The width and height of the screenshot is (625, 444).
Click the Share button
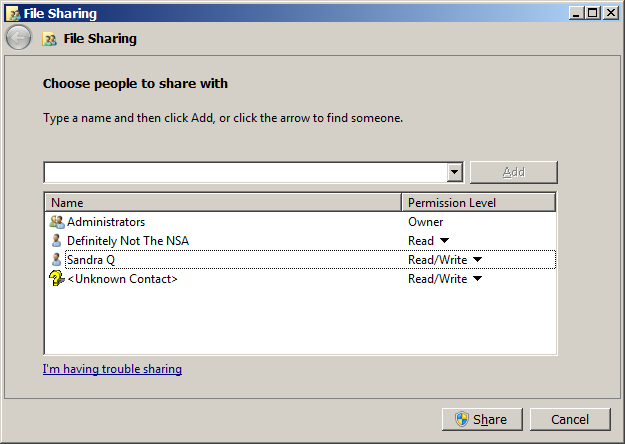pos(482,419)
